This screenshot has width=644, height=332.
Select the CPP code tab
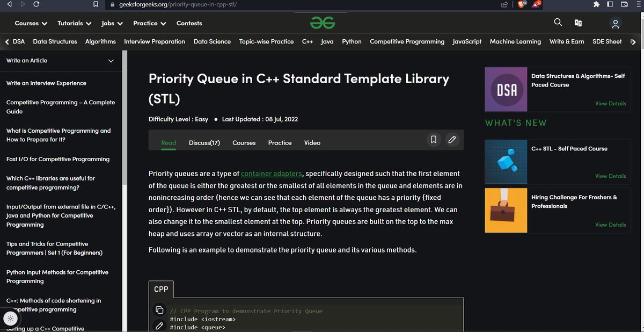click(161, 289)
